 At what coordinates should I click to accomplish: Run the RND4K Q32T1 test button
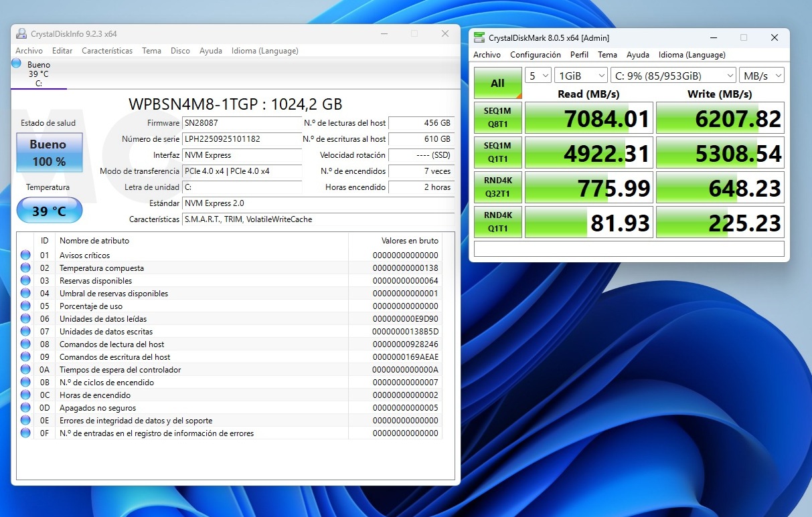click(x=497, y=188)
